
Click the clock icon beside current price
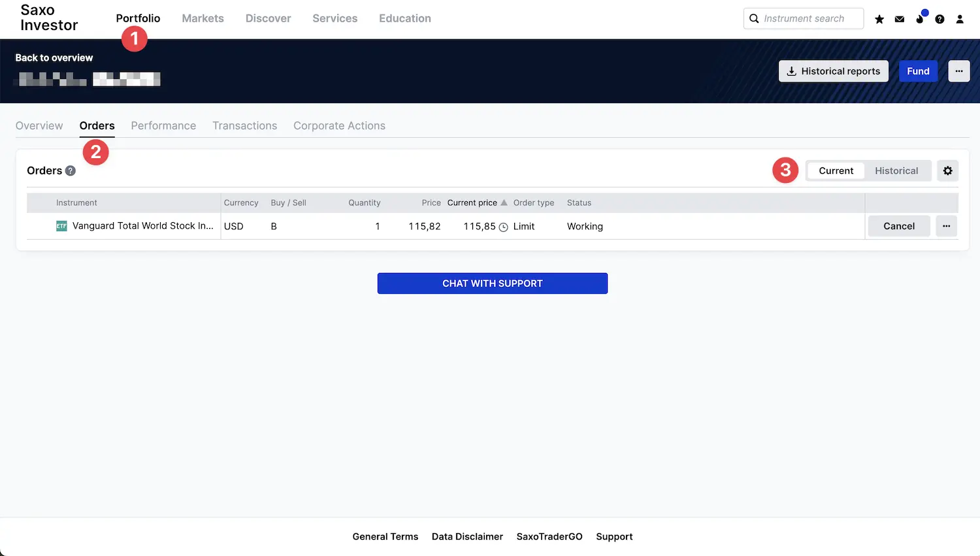coord(504,227)
